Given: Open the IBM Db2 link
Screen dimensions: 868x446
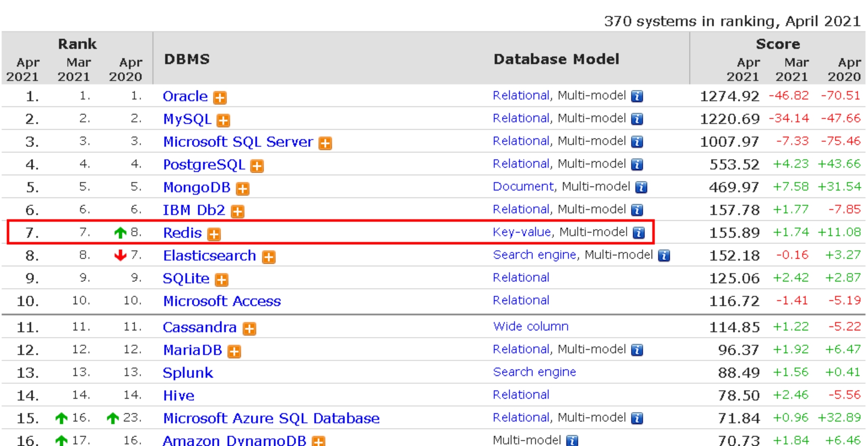Looking at the screenshot, I should coord(194,210).
